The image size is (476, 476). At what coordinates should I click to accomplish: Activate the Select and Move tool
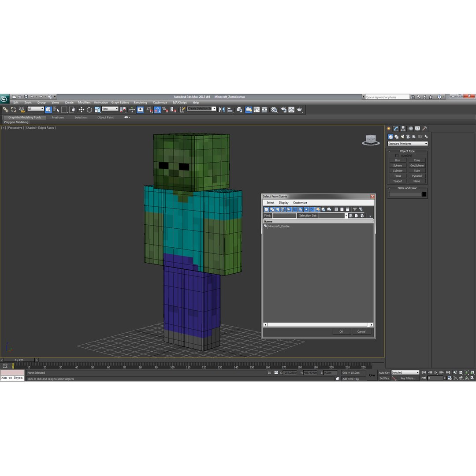pyautogui.click(x=82, y=110)
